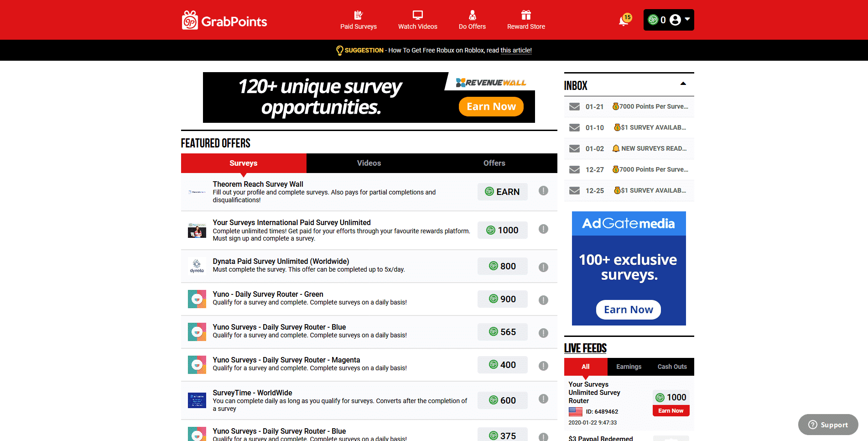Screen dimensions: 868x441
Task: Open the 01-02 inbox message envelope
Action: [574, 148]
